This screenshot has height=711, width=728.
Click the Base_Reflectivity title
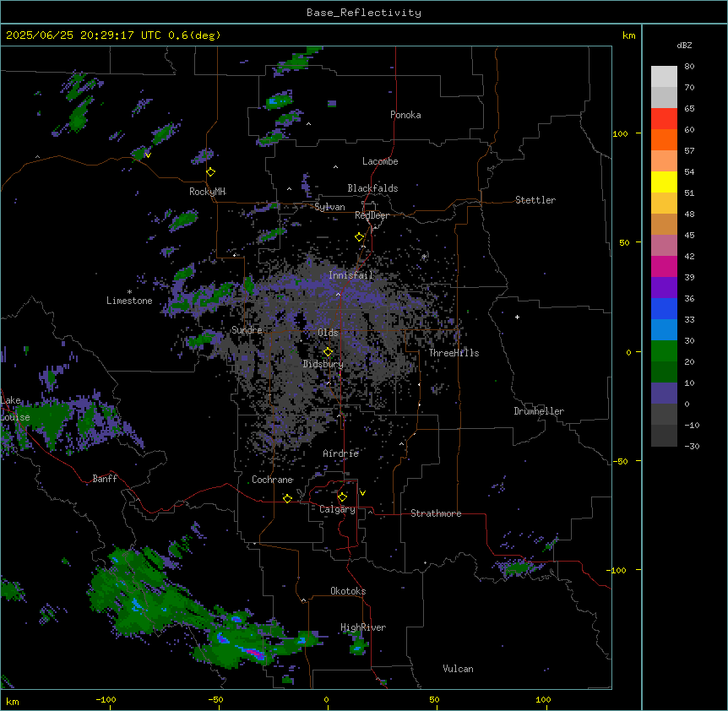(x=364, y=13)
